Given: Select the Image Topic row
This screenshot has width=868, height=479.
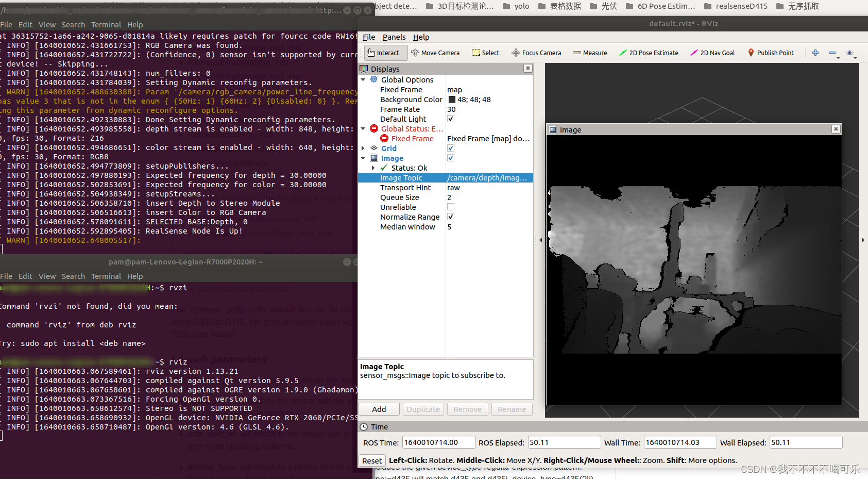Looking at the screenshot, I should coord(446,177).
